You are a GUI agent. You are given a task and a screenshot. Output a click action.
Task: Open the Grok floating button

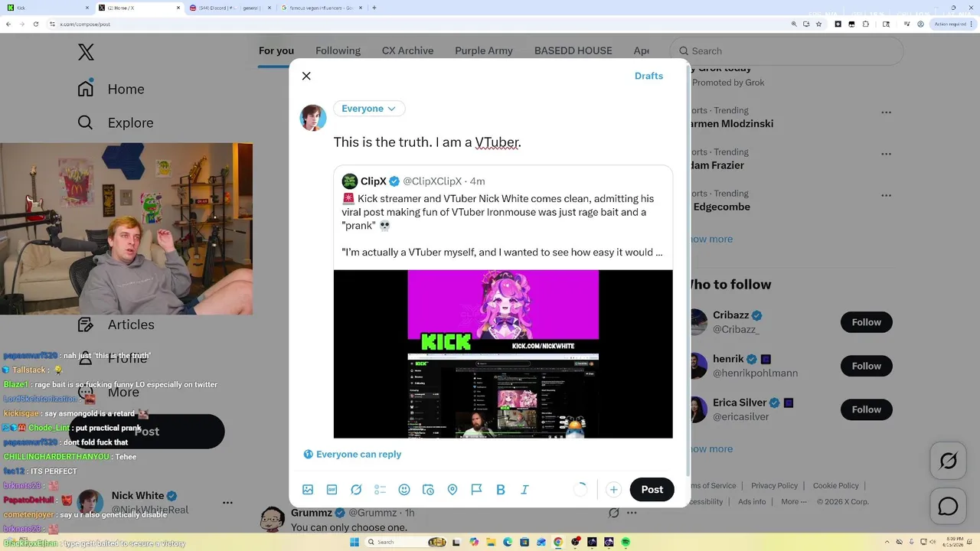coord(948,461)
